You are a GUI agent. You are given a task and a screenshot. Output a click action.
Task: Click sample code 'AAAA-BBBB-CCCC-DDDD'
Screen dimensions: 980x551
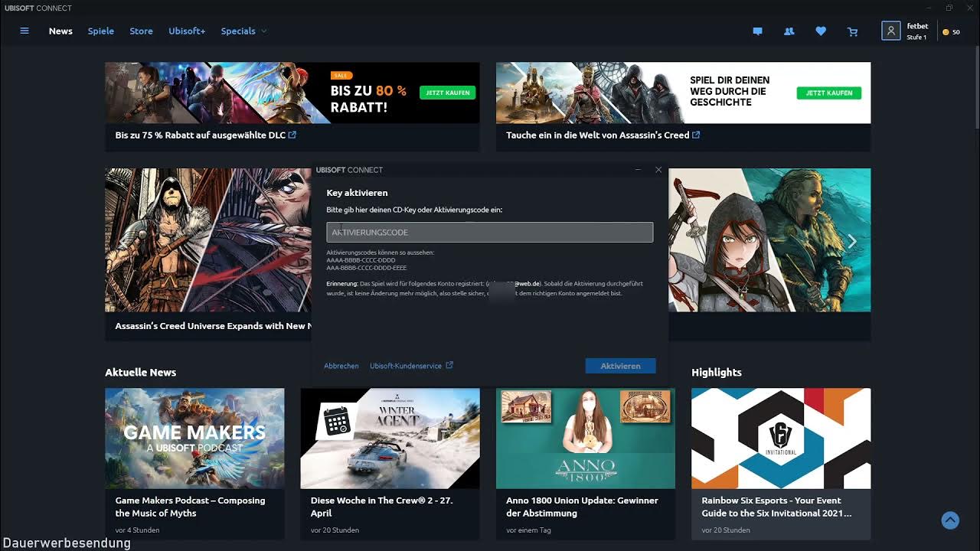pos(361,260)
